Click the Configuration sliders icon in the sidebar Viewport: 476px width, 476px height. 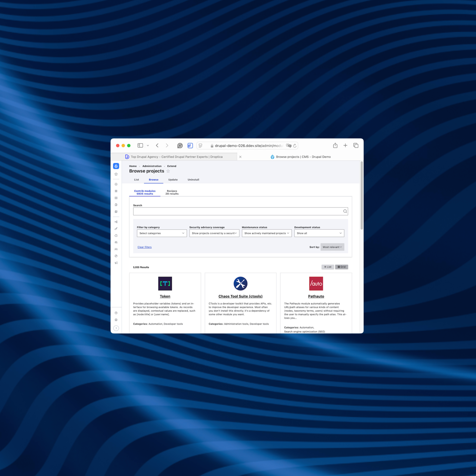(116, 242)
